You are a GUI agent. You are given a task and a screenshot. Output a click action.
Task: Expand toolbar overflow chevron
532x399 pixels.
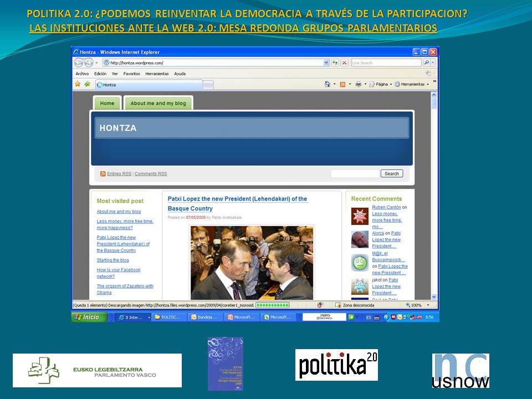(434, 81)
